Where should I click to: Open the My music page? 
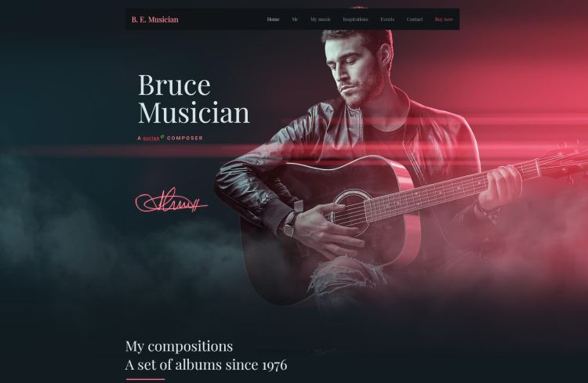[x=321, y=19]
